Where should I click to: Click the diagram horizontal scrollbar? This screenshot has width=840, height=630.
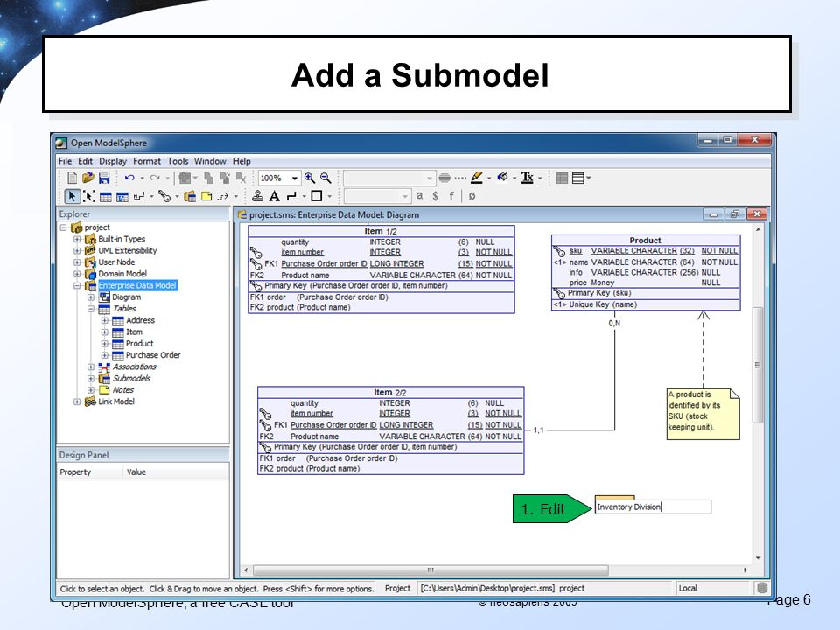tap(430, 570)
